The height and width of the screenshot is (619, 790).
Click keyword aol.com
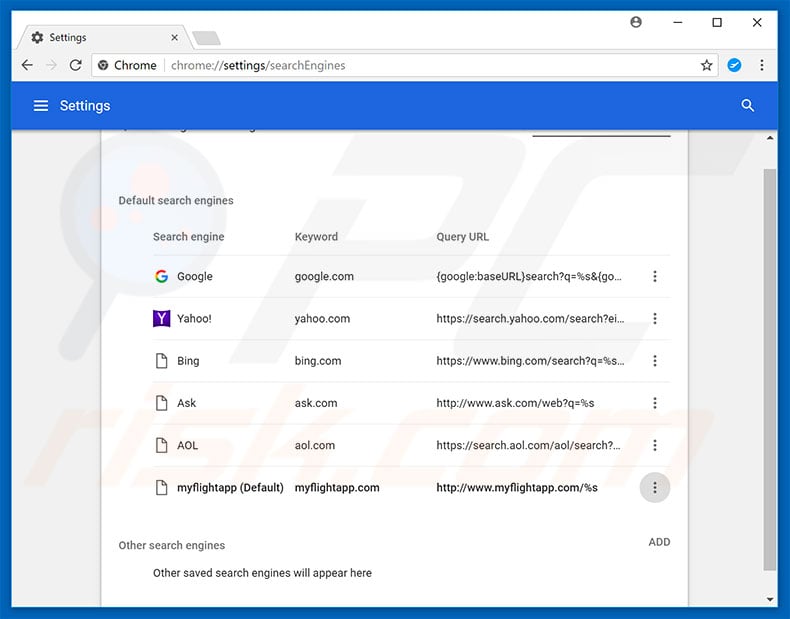click(x=315, y=445)
